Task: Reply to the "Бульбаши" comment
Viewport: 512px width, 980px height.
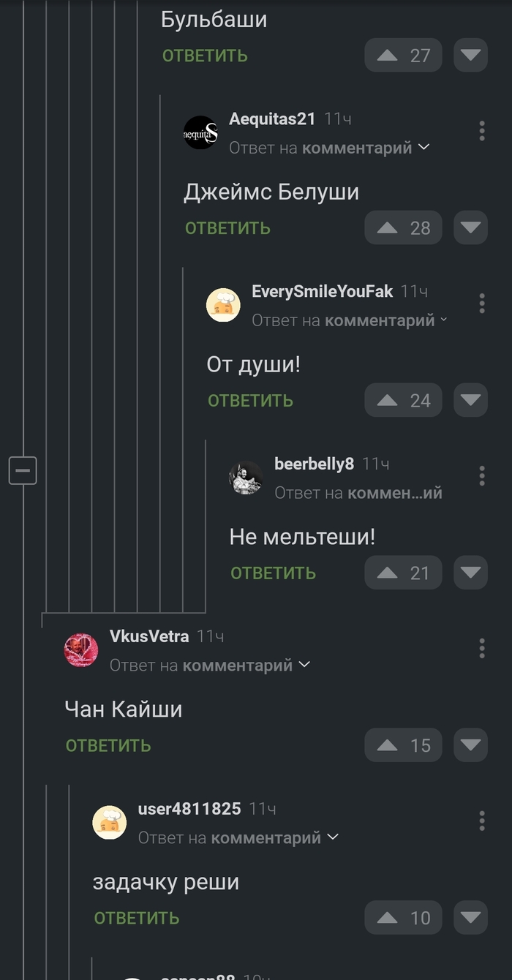Action: tap(205, 56)
